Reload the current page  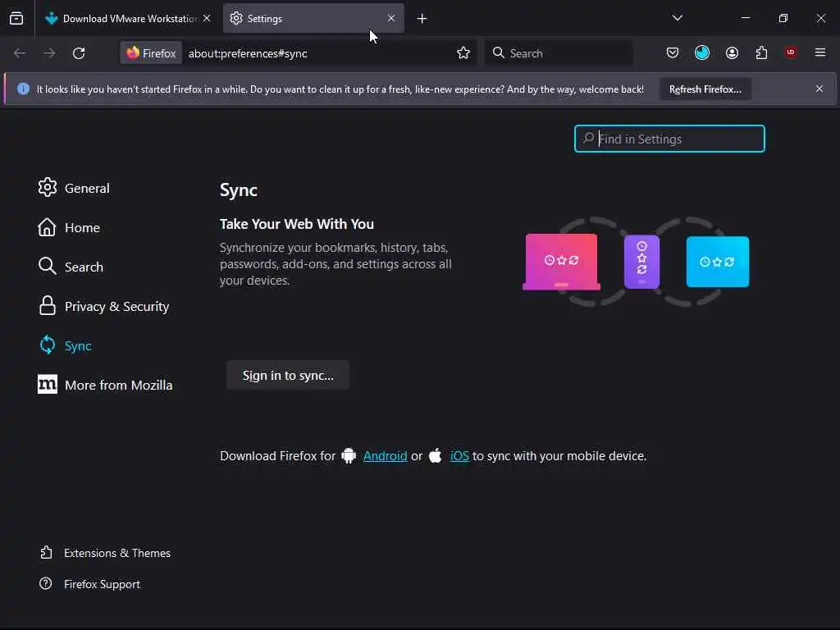[79, 53]
